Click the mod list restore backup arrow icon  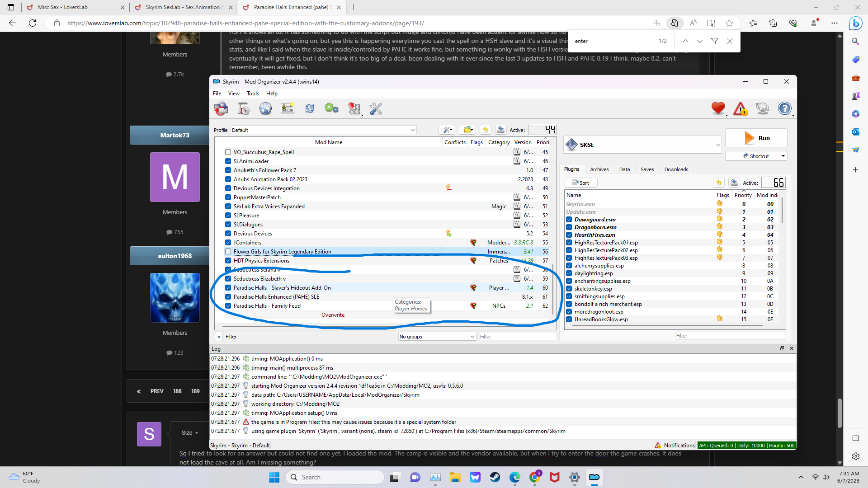(x=486, y=130)
